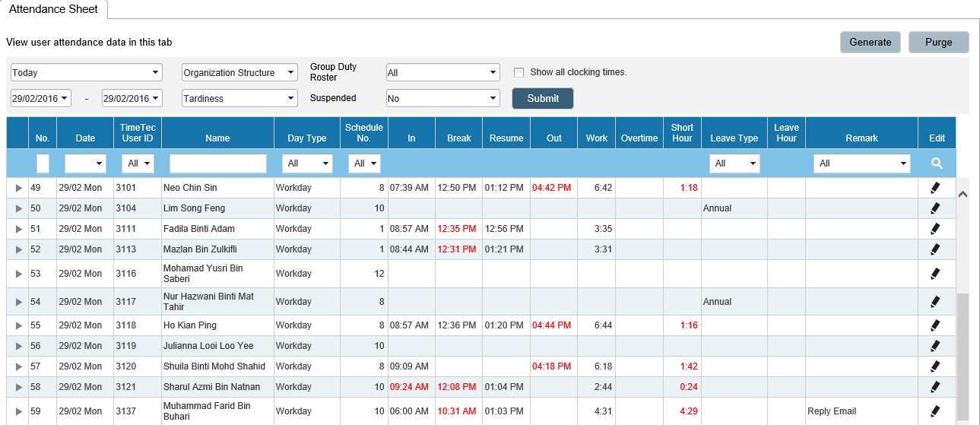Edit Shuila Binti Mohd Shahid's record

935,366
